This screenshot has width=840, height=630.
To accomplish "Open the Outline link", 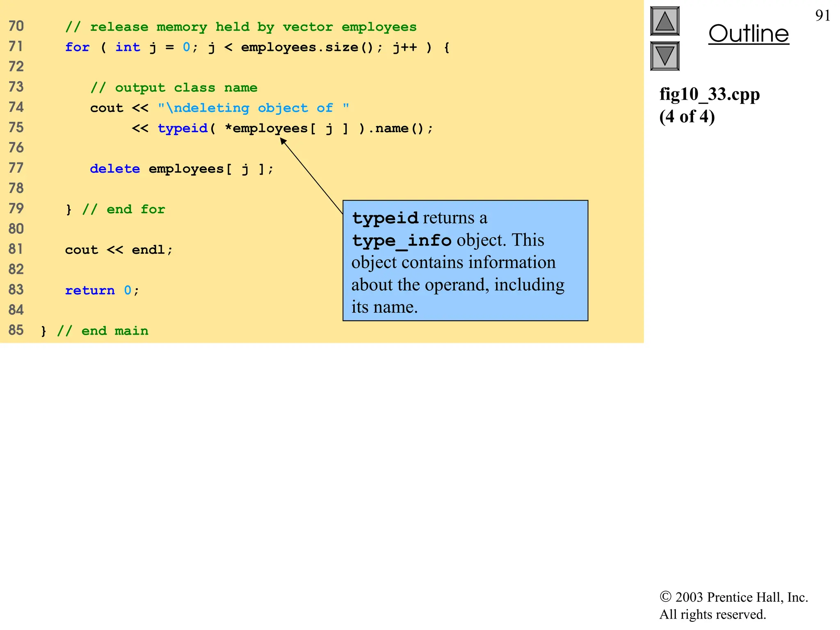I will tap(749, 34).
